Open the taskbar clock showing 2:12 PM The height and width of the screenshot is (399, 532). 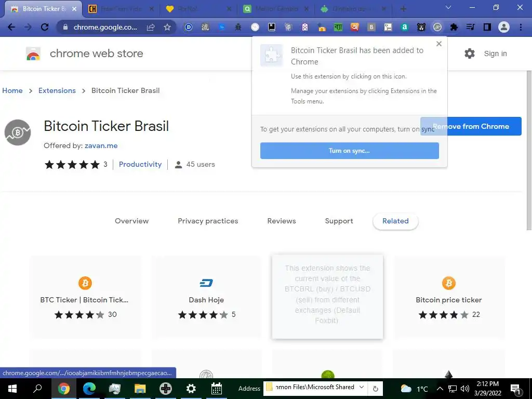coord(487,389)
